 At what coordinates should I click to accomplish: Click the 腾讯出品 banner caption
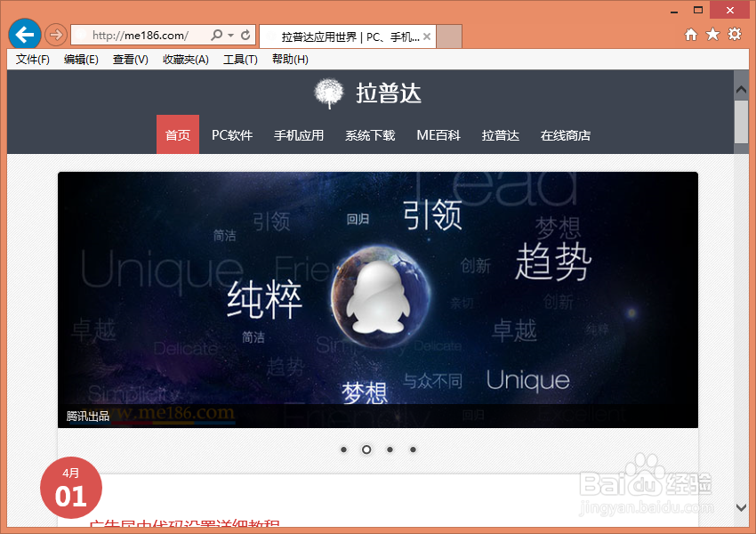[x=88, y=416]
